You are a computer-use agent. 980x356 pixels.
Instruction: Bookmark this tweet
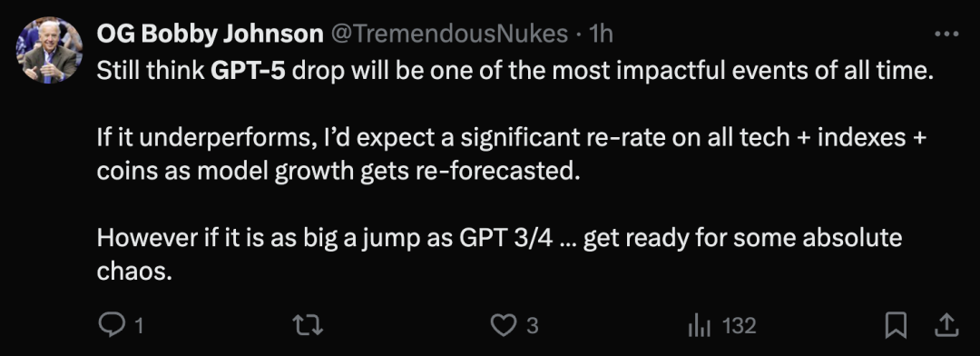(896, 325)
